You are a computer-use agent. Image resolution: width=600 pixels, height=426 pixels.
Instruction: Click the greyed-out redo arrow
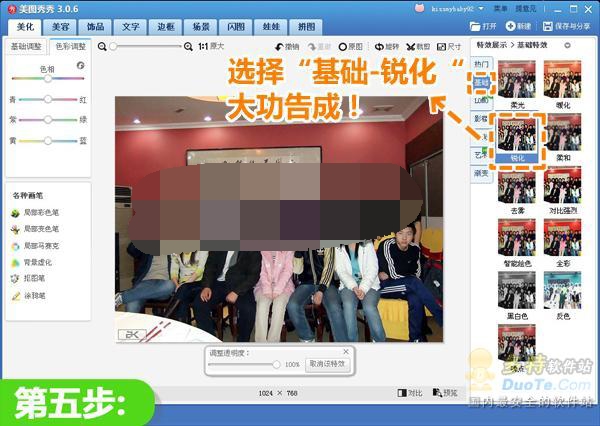[x=319, y=47]
